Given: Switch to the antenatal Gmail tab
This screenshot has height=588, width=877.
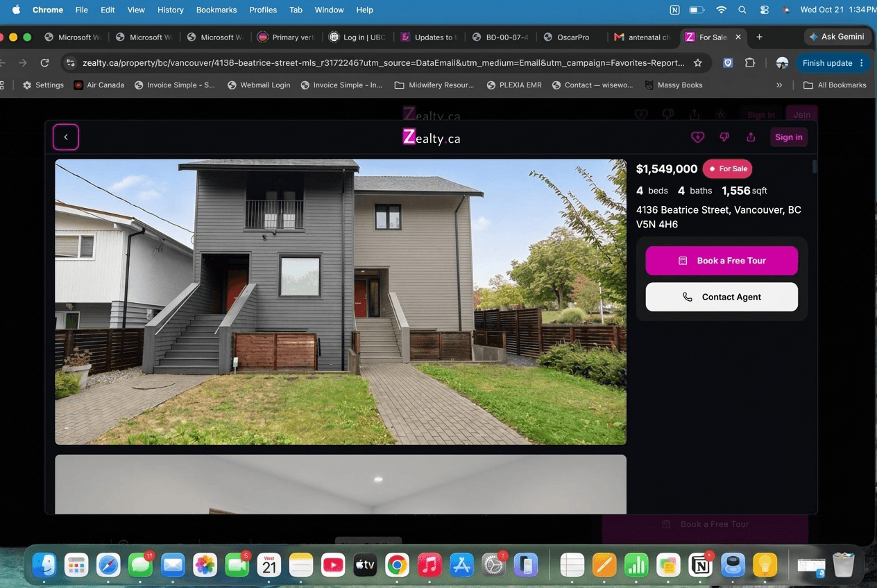Looking at the screenshot, I should coord(642,37).
